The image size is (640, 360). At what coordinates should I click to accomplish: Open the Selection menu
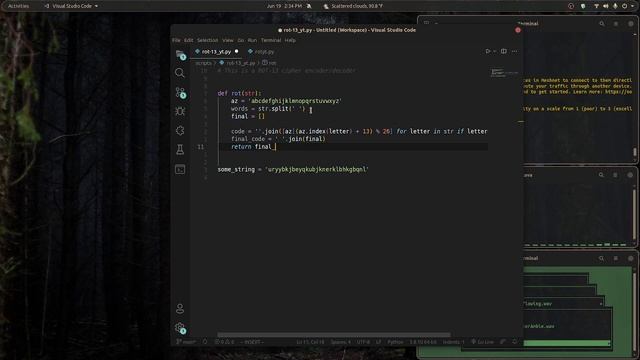click(208, 40)
